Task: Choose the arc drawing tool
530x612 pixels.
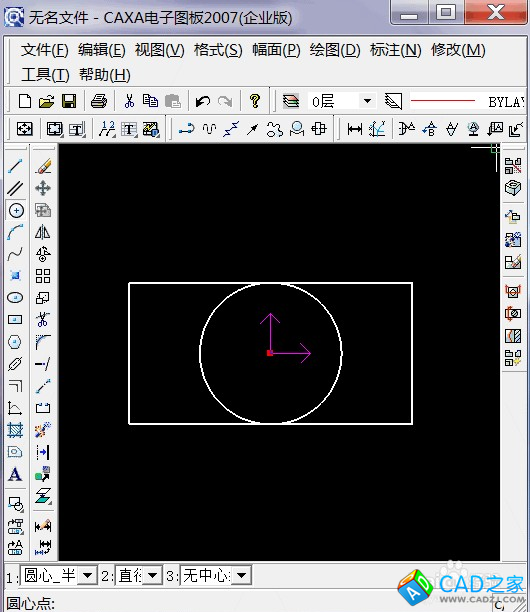Action: (x=16, y=233)
